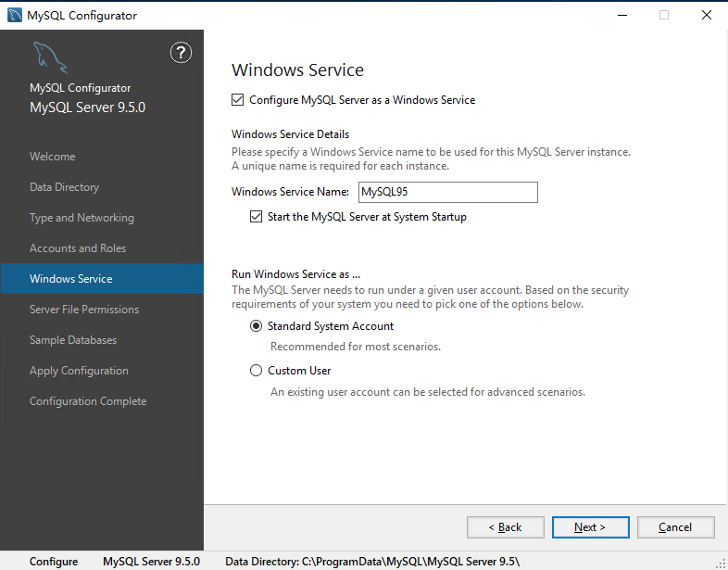Click the Configure status bar entry
Screen dimensions: 728x570
coord(54,561)
